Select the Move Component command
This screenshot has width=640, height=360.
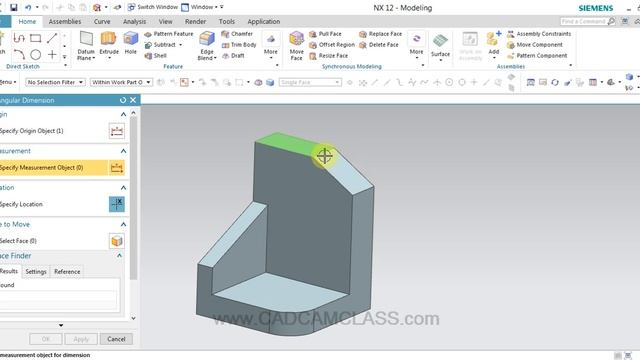pyautogui.click(x=535, y=45)
